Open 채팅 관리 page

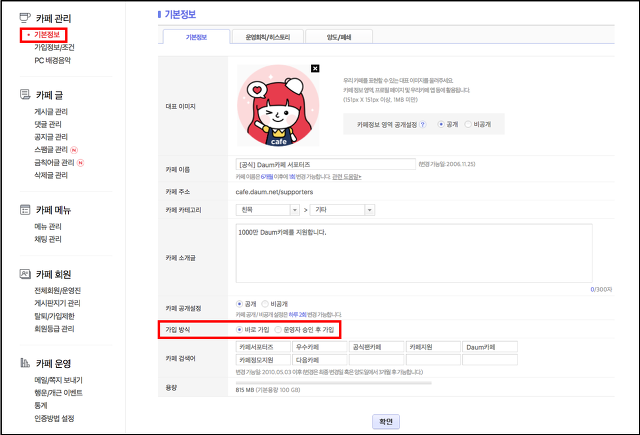[x=48, y=239]
